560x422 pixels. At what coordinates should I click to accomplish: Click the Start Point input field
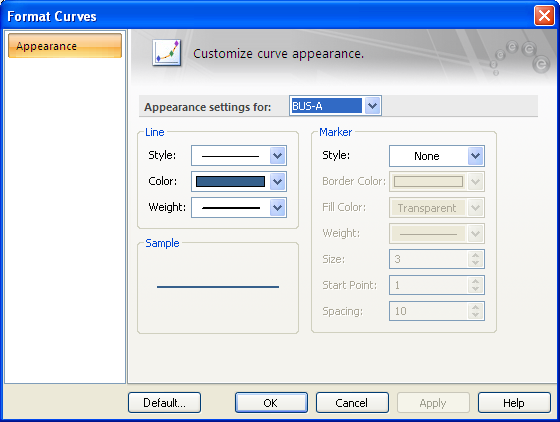[429, 285]
